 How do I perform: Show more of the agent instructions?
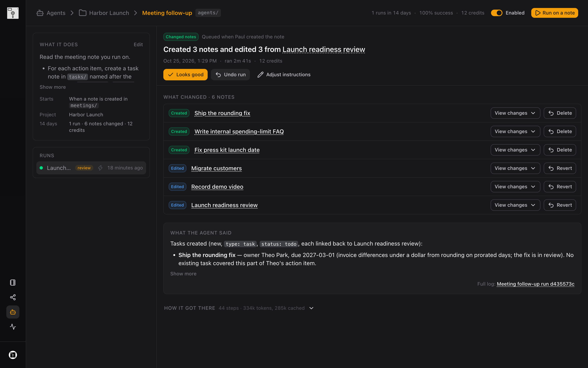point(53,87)
